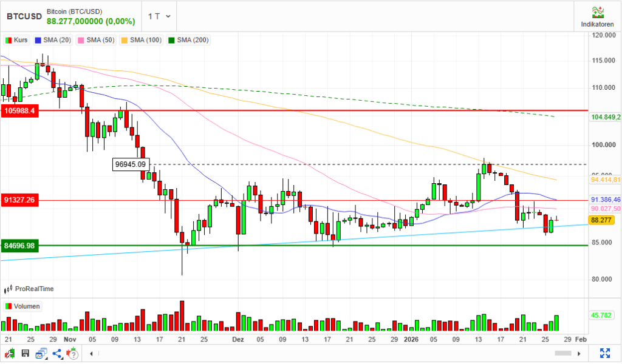This screenshot has height=364, width=622.
Task: Expand the Volumen panel legend
Action: tap(22, 306)
